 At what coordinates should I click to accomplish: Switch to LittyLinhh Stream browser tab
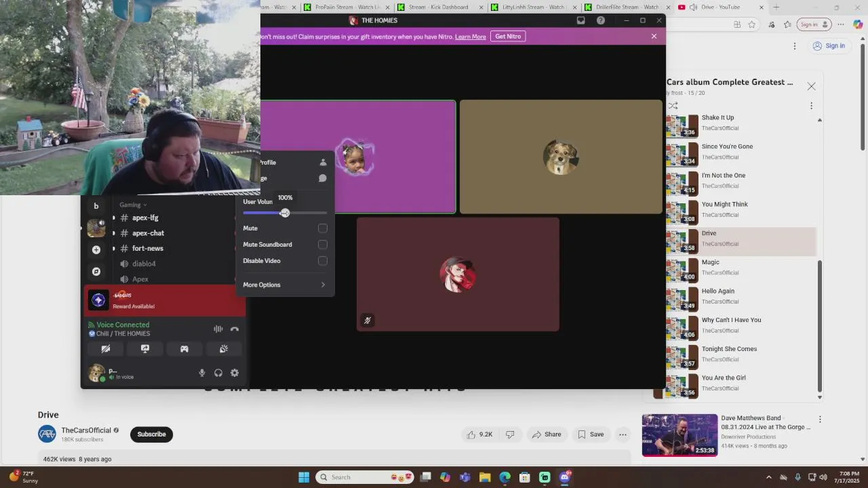click(533, 7)
